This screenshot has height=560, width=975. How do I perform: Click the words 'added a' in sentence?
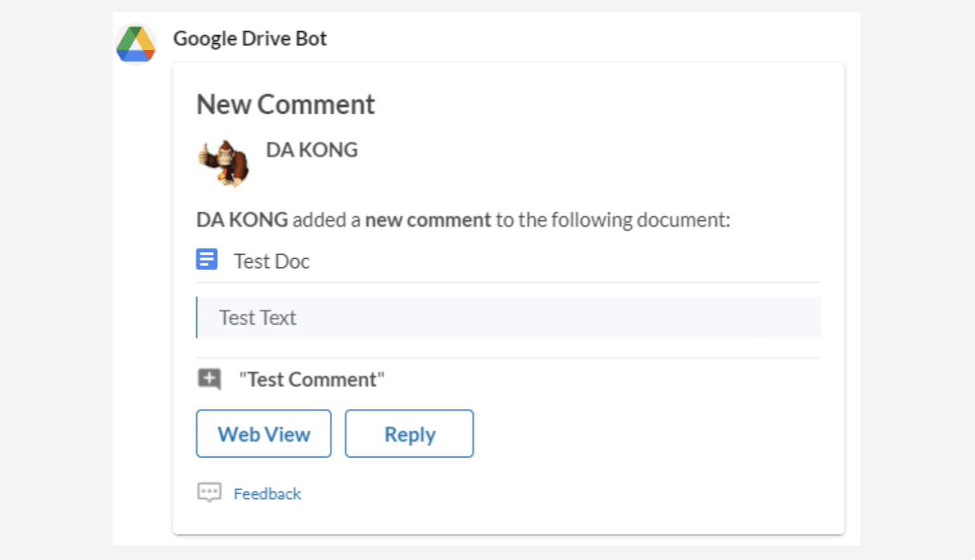coord(327,220)
